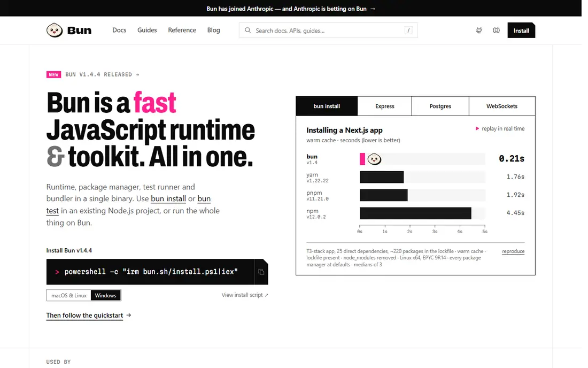The width and height of the screenshot is (588, 368).
Task: Click the pink bun benchmark bar
Action: point(362,159)
